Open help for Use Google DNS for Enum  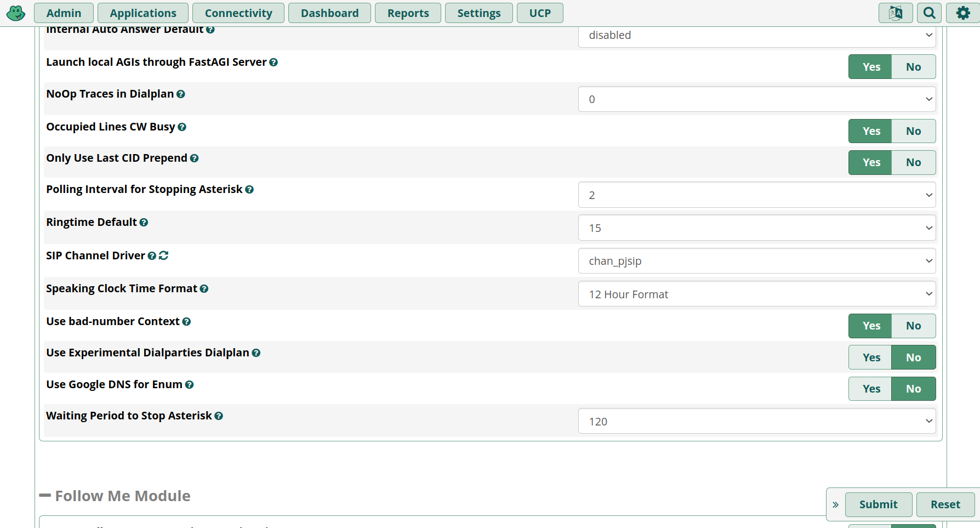[189, 385]
